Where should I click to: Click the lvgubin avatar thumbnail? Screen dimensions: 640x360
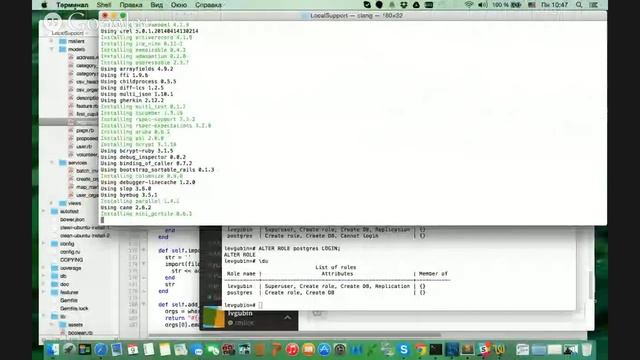[x=214, y=318]
